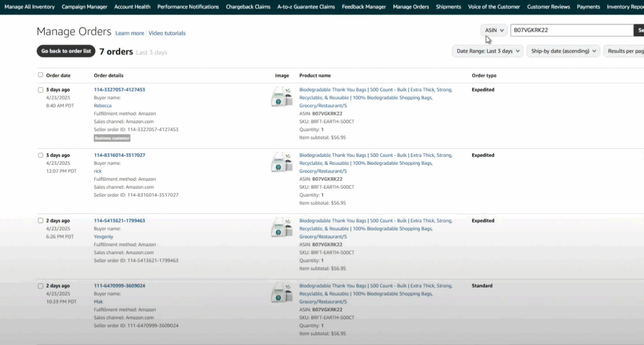Open order 114-8316014-3517027 link

click(119, 155)
